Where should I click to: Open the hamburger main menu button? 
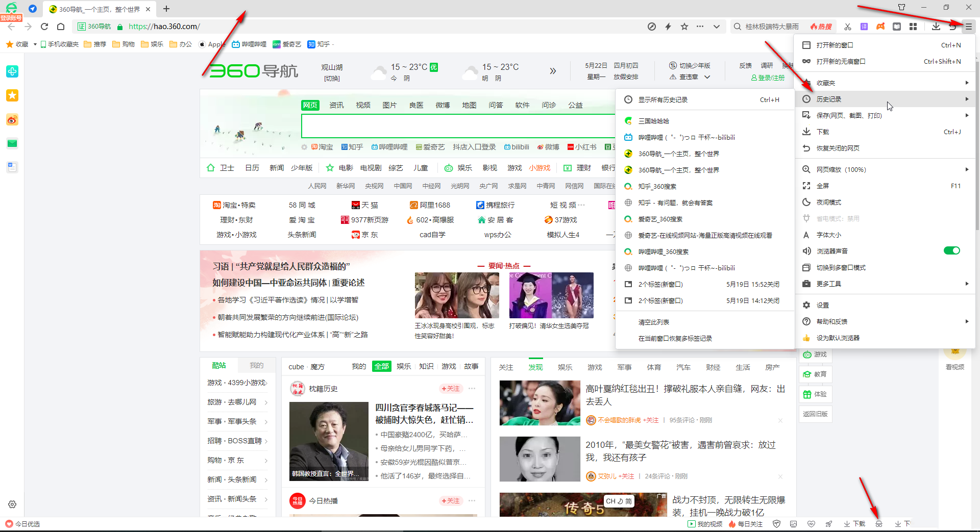(968, 27)
